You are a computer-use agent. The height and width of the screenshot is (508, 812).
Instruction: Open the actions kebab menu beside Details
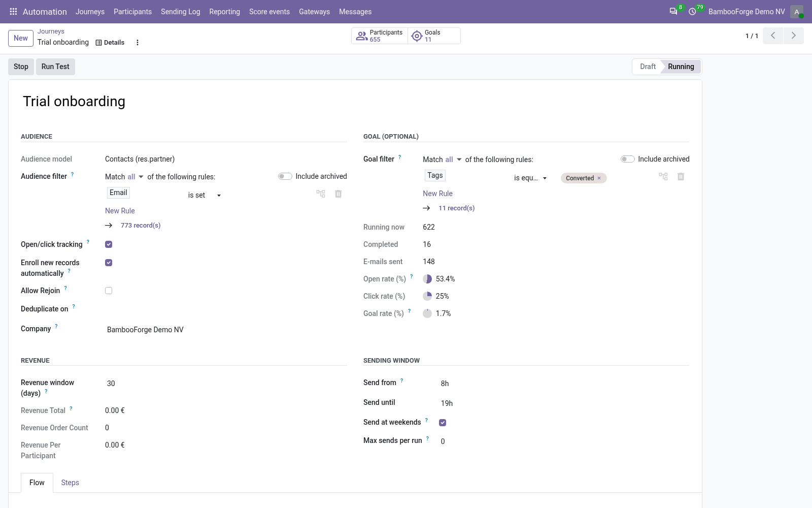tap(138, 43)
